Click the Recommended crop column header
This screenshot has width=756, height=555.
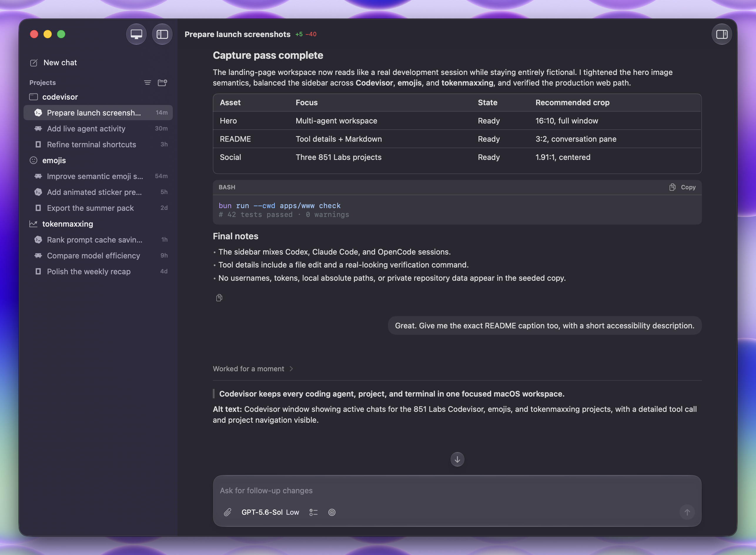click(x=572, y=103)
